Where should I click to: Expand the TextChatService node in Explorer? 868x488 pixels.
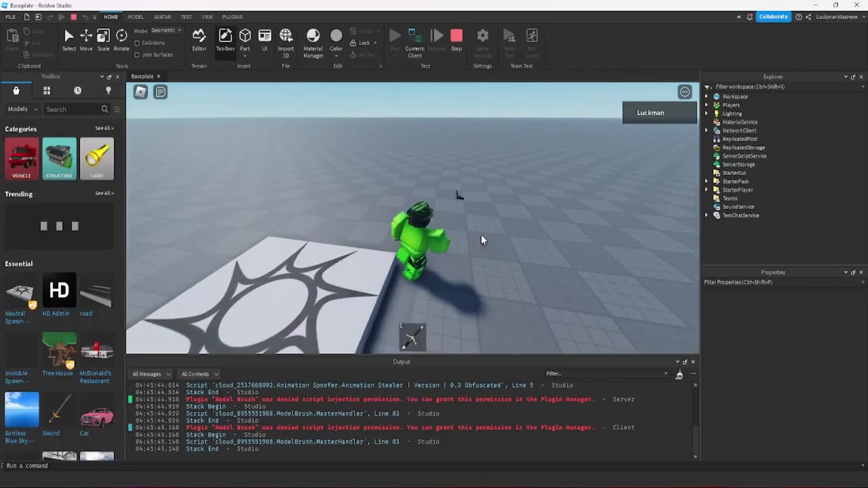click(x=707, y=216)
